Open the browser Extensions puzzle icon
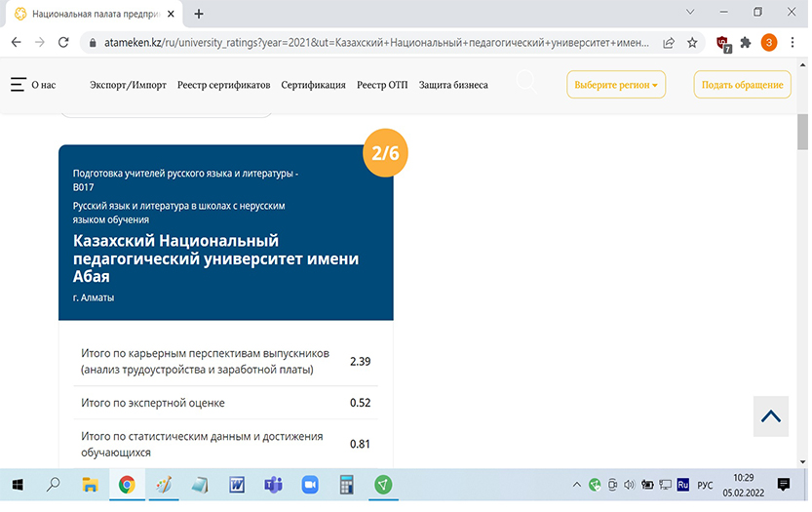 [x=746, y=43]
